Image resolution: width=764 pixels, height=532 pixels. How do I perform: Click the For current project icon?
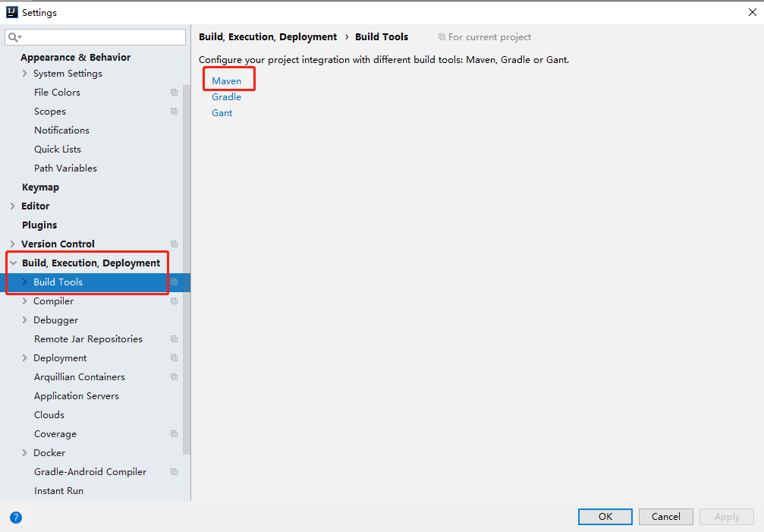[x=442, y=37]
